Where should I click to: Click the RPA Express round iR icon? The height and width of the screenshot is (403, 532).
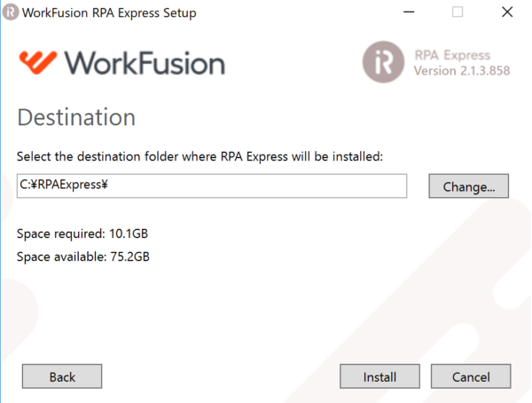(383, 62)
